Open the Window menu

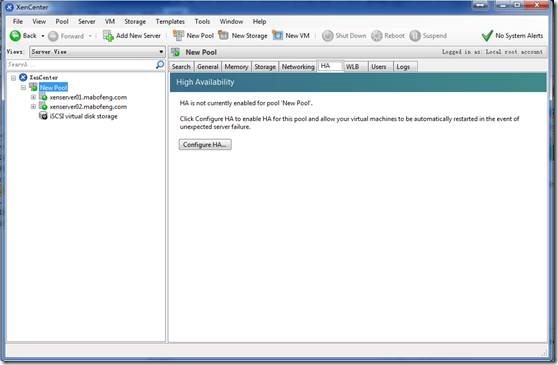[231, 21]
